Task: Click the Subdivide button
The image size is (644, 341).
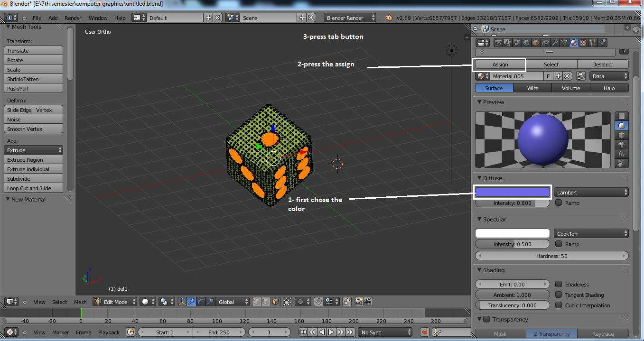Action: [34, 178]
